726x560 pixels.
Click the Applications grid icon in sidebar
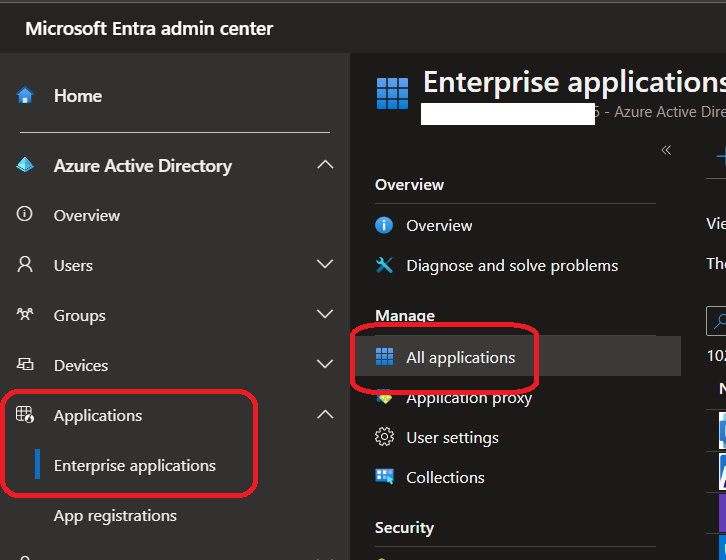pos(25,415)
